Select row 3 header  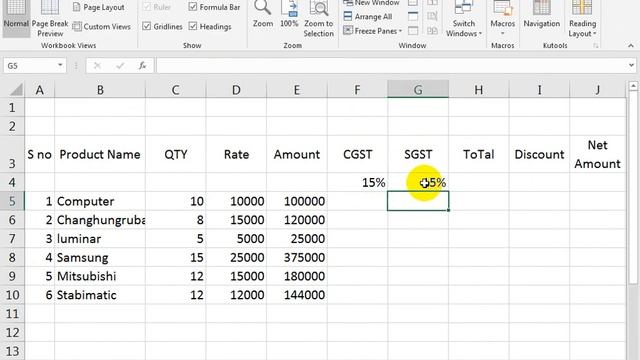(x=12, y=154)
